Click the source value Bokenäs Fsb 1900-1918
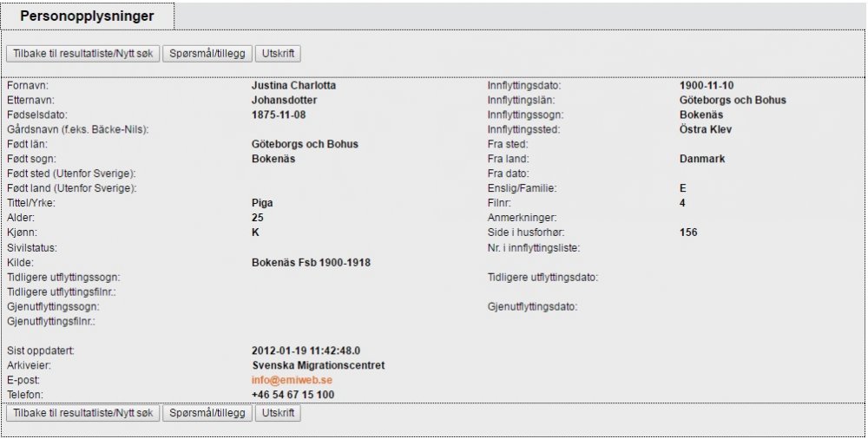This screenshot has height=439, width=868. pyautogui.click(x=311, y=262)
